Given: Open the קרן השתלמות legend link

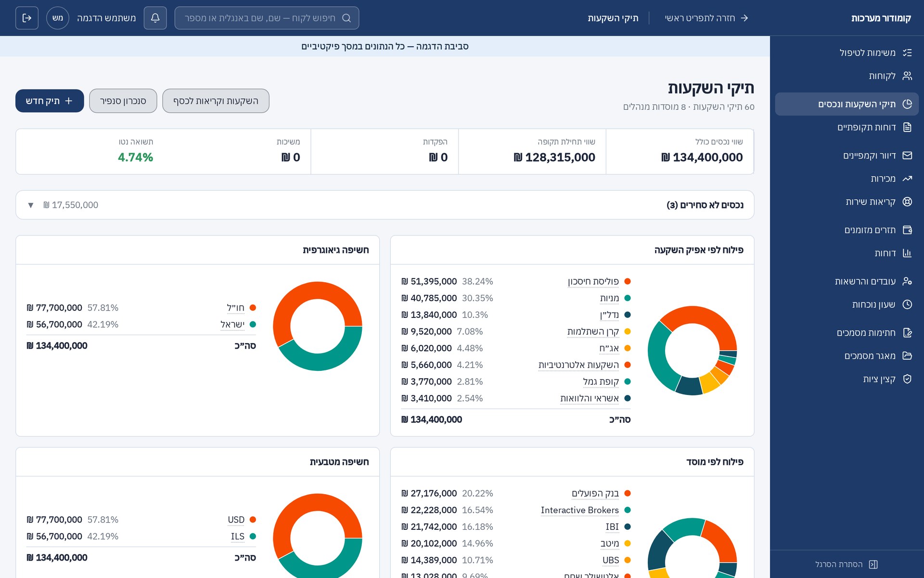Looking at the screenshot, I should (593, 331).
